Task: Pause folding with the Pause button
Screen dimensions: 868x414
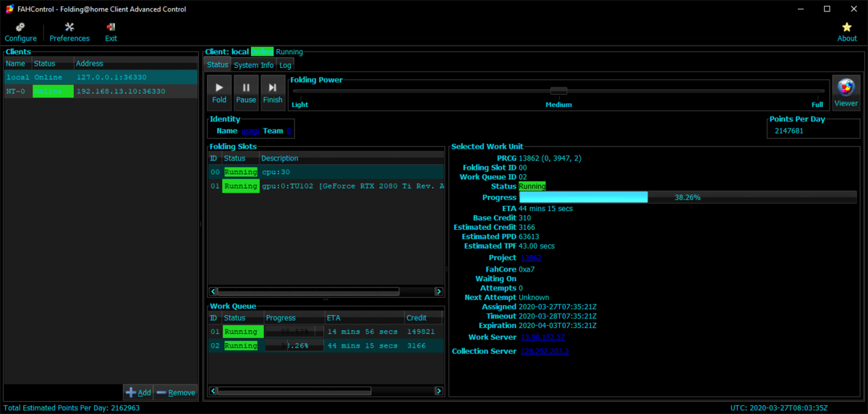Action: [246, 93]
